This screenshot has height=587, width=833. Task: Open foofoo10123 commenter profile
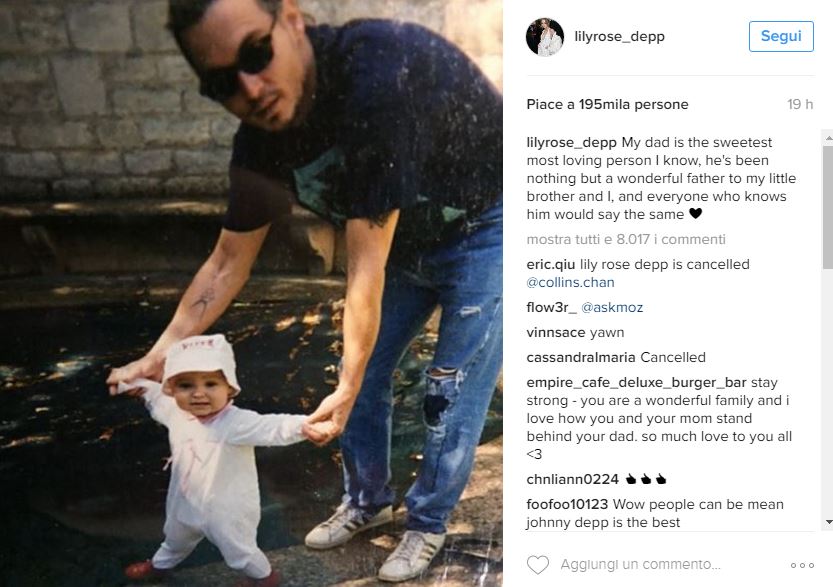click(567, 505)
